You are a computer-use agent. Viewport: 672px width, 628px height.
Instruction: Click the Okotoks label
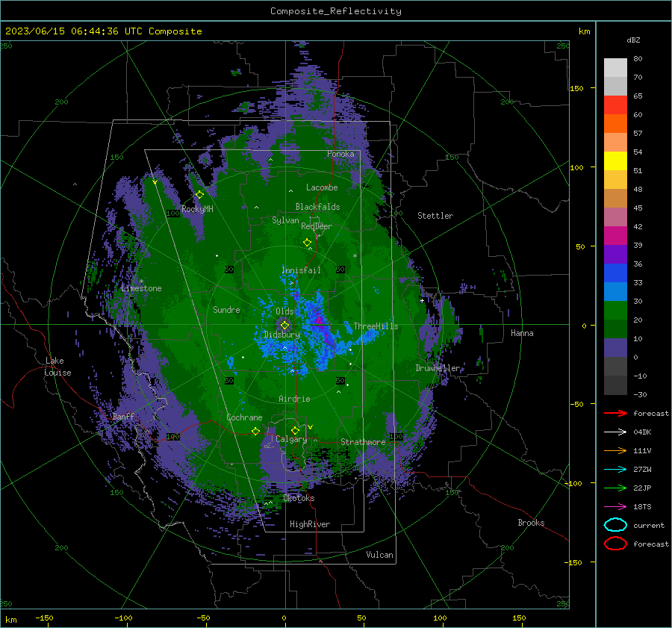pos(299,498)
